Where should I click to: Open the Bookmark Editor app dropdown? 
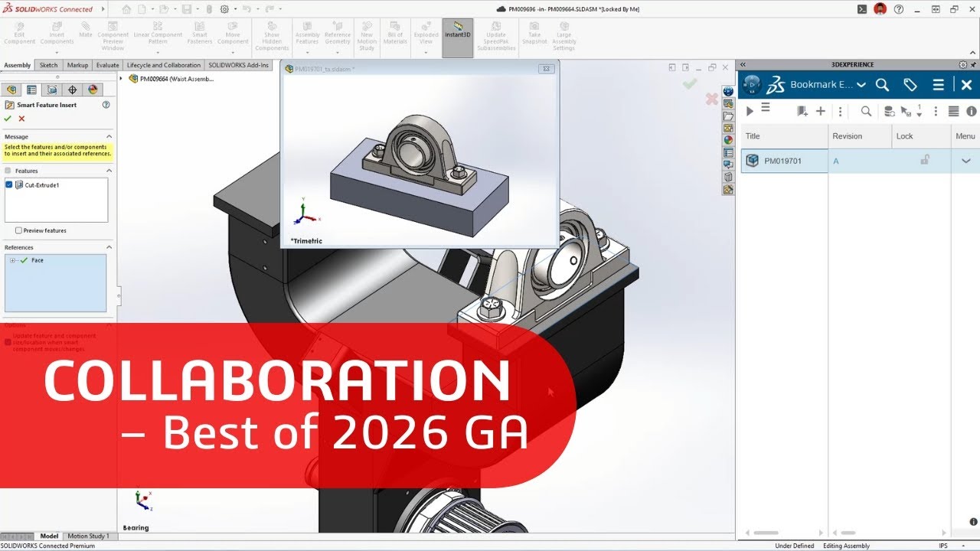pyautogui.click(x=861, y=85)
